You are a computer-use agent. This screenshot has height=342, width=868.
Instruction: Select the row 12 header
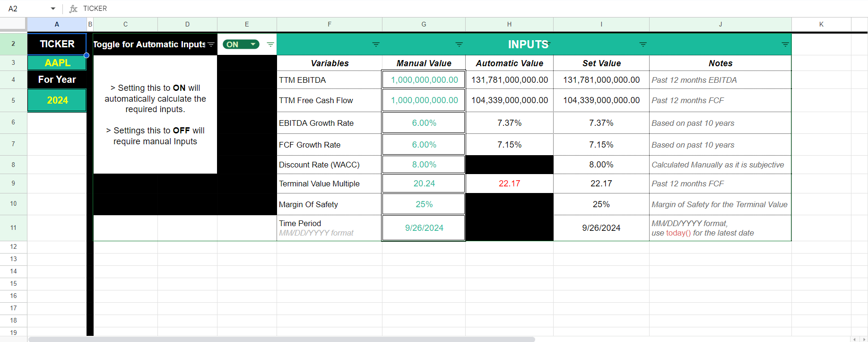coord(13,246)
